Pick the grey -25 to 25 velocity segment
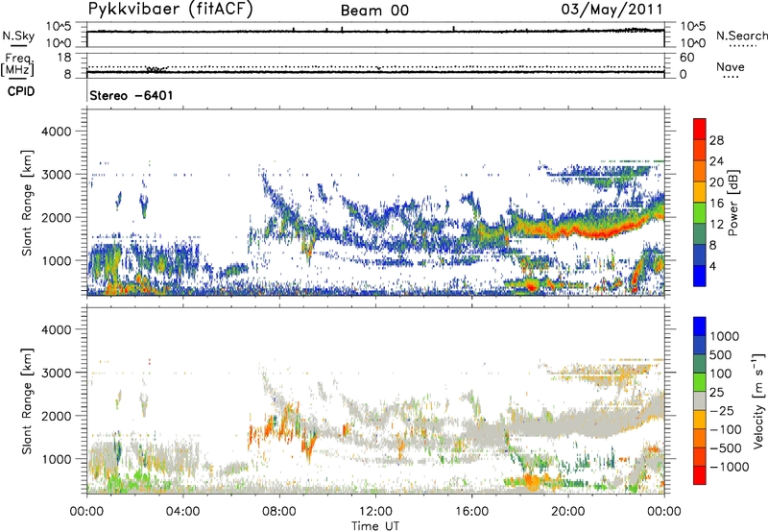This screenshot has width=768, height=532. click(700, 400)
